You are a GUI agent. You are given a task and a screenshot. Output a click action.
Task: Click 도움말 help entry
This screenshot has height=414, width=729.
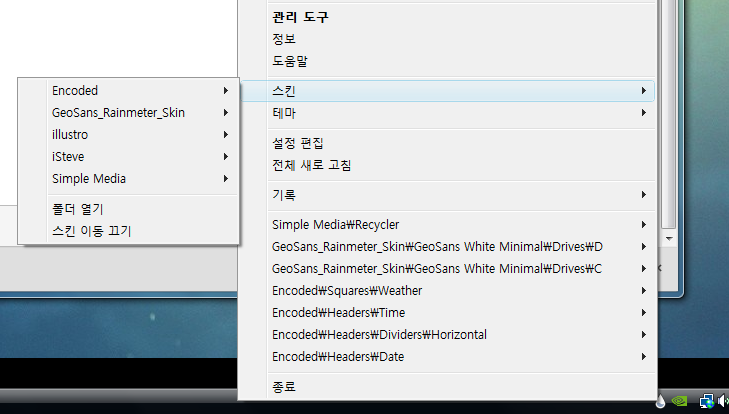pos(290,61)
